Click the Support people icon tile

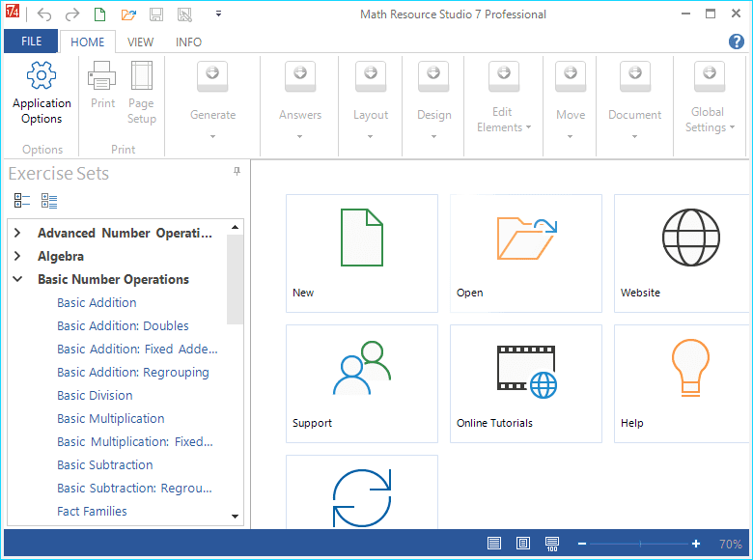click(x=361, y=383)
